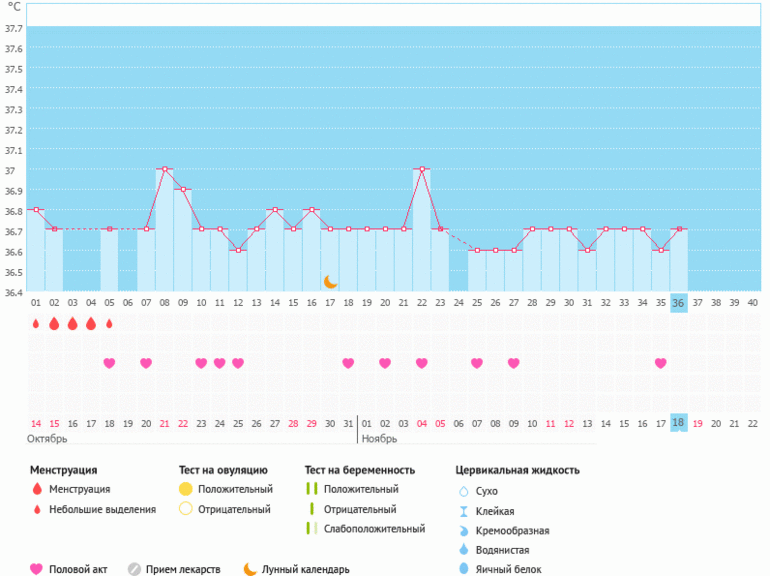Image resolution: width=770 pixels, height=576 pixels.
Task: Click the heart icon on cycle day 35
Action: point(660,363)
